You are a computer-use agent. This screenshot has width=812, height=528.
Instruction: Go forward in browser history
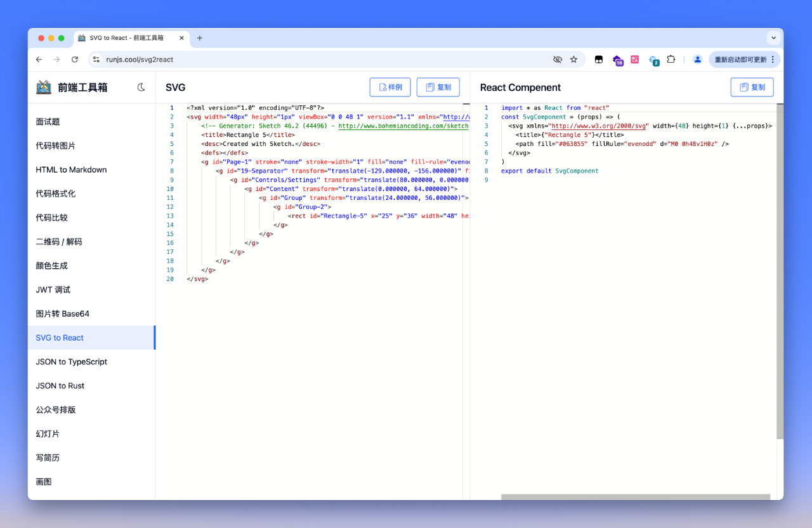click(x=56, y=60)
